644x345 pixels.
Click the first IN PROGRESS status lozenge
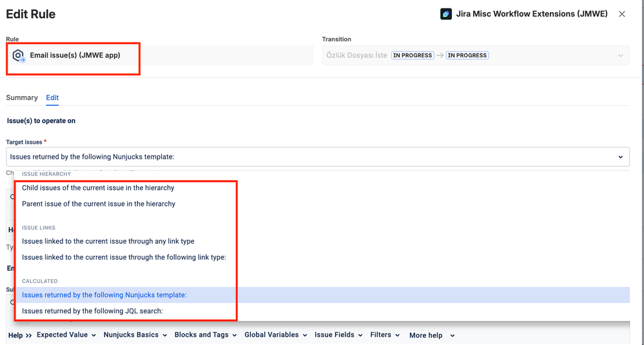(413, 55)
